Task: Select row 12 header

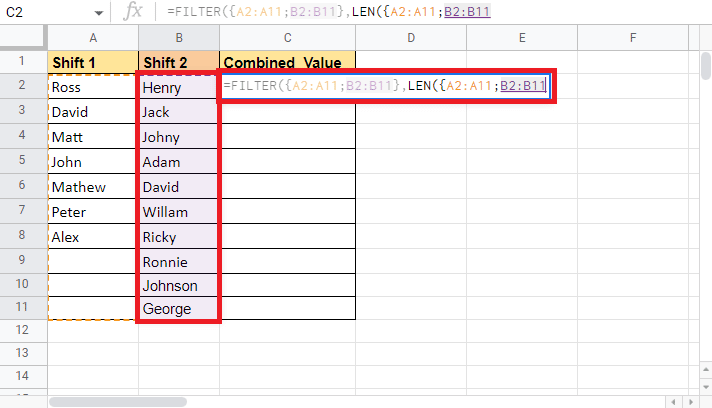Action: coord(23,330)
